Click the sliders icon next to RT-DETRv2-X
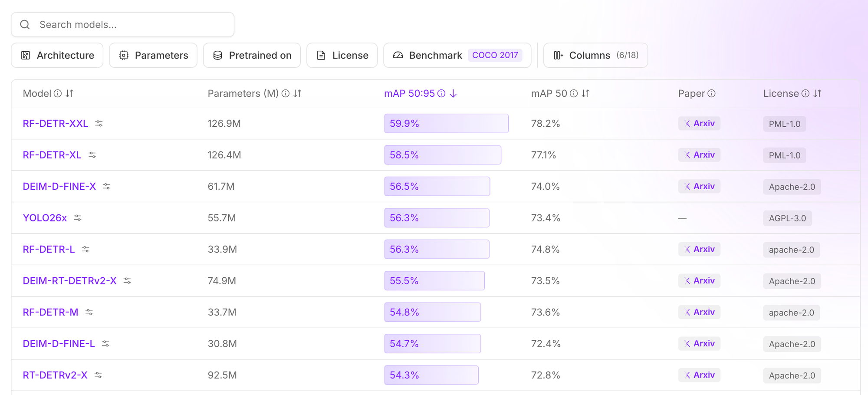868x395 pixels. [99, 375]
